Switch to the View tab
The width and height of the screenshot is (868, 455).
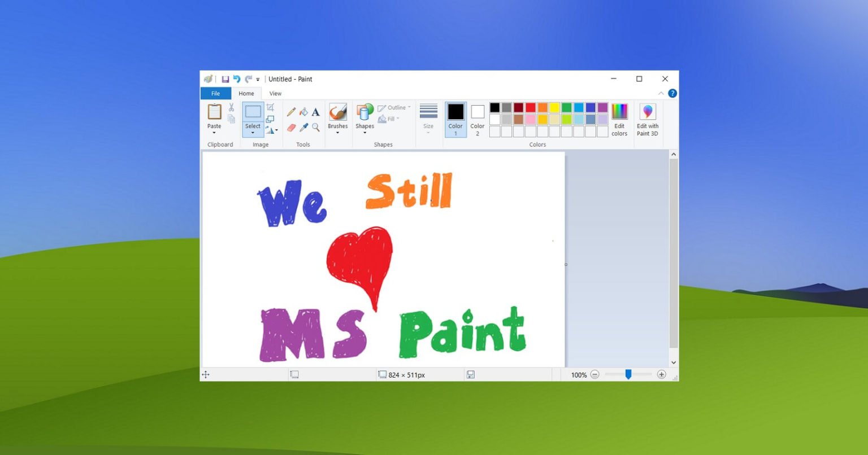tap(275, 93)
